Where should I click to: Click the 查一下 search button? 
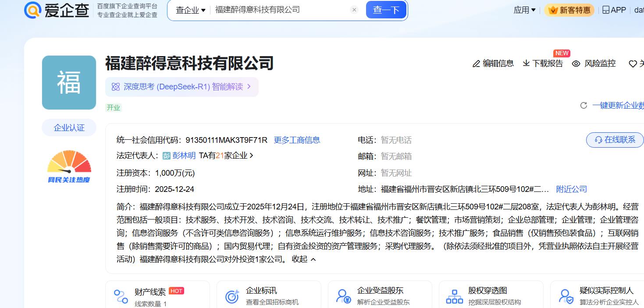pyautogui.click(x=386, y=10)
